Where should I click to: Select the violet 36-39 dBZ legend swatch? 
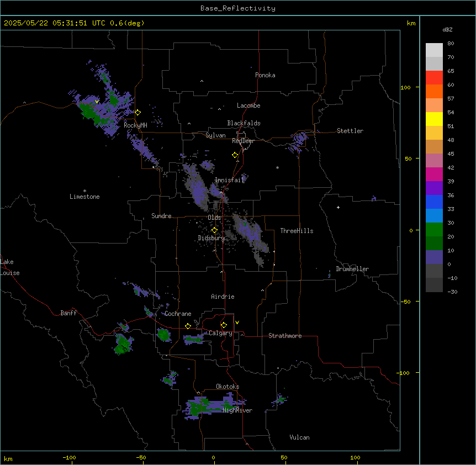coord(434,188)
